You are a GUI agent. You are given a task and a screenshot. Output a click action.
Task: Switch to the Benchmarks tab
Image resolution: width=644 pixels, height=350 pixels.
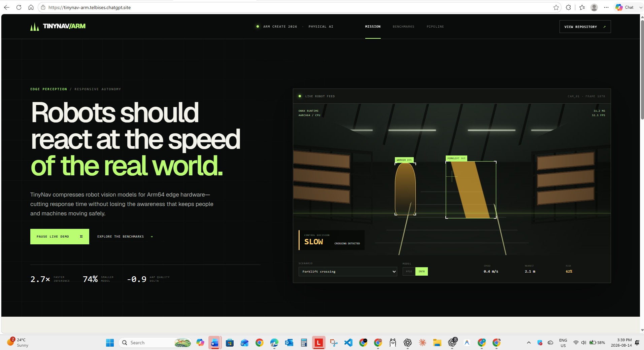(x=403, y=27)
